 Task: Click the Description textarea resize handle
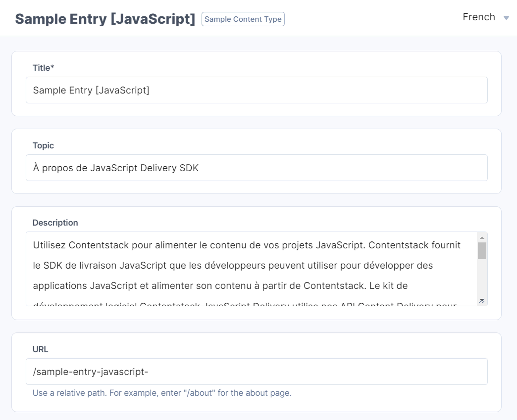[482, 301]
